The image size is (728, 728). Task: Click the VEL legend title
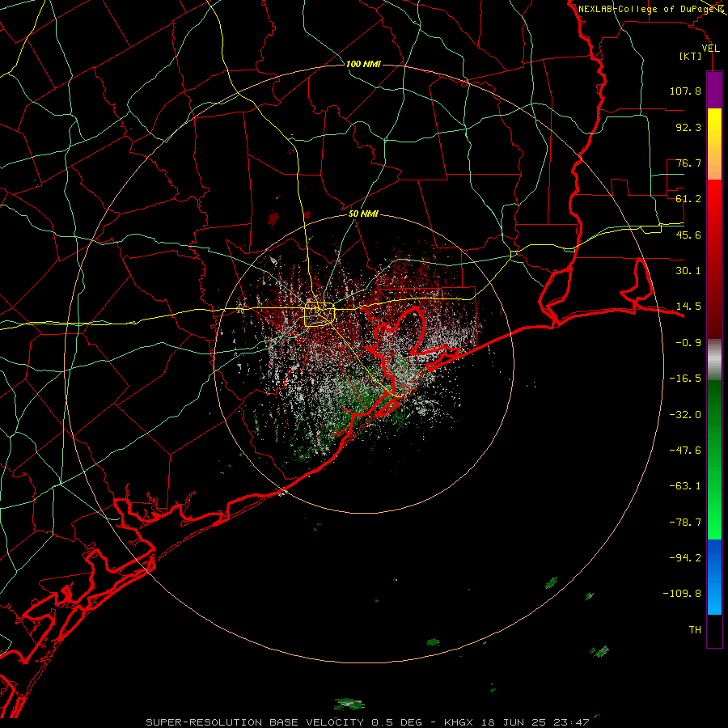[x=710, y=48]
